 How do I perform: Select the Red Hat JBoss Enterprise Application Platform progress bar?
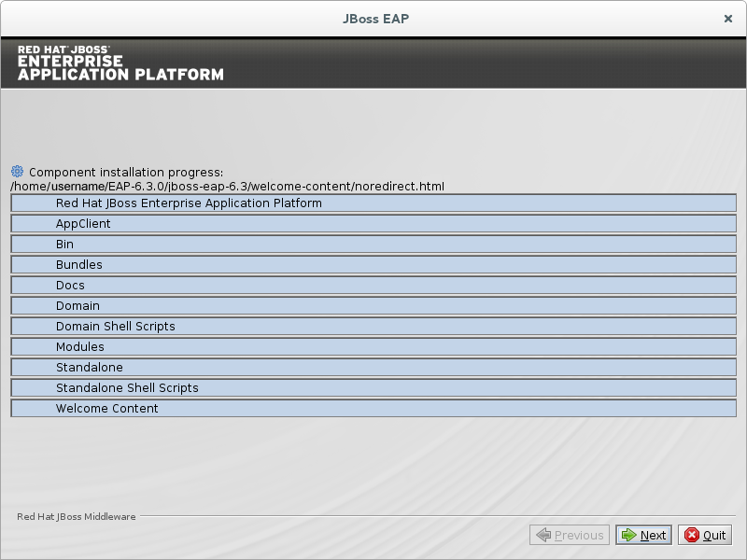click(373, 203)
